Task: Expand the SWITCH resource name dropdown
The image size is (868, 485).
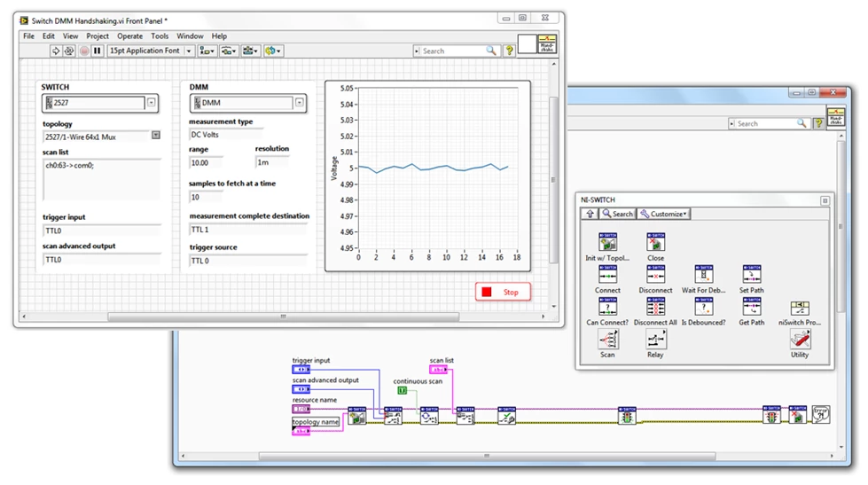Action: coord(151,103)
